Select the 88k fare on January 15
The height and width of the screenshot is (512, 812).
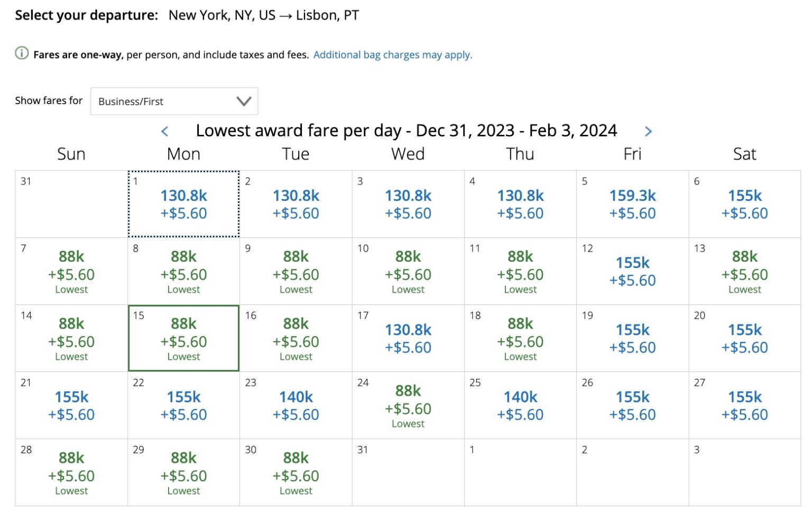(183, 338)
